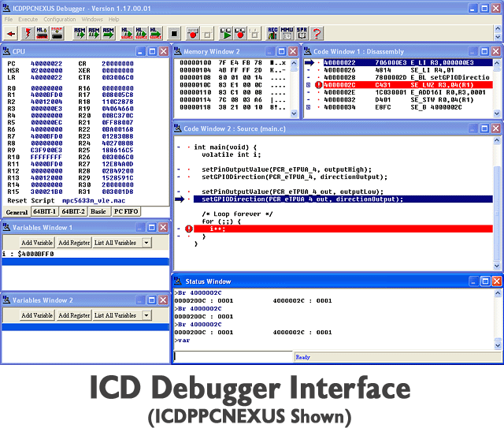Click reset script name mpc5633m_vle.mac
The height and width of the screenshot is (428, 504).
pos(94,201)
